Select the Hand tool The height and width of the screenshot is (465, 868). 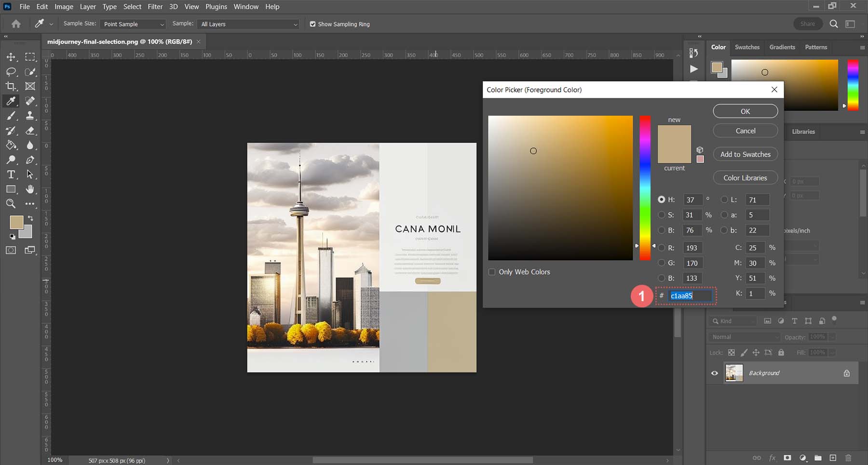coord(30,189)
